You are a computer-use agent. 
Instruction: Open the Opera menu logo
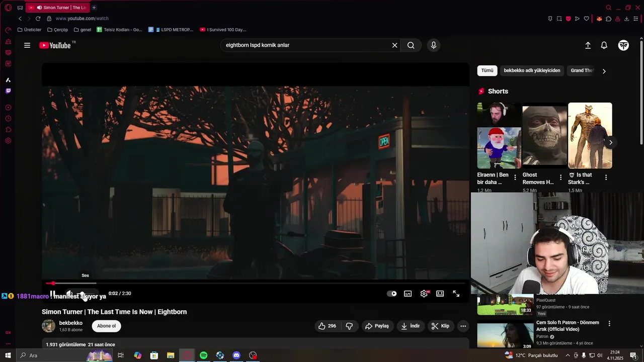coord(8,8)
